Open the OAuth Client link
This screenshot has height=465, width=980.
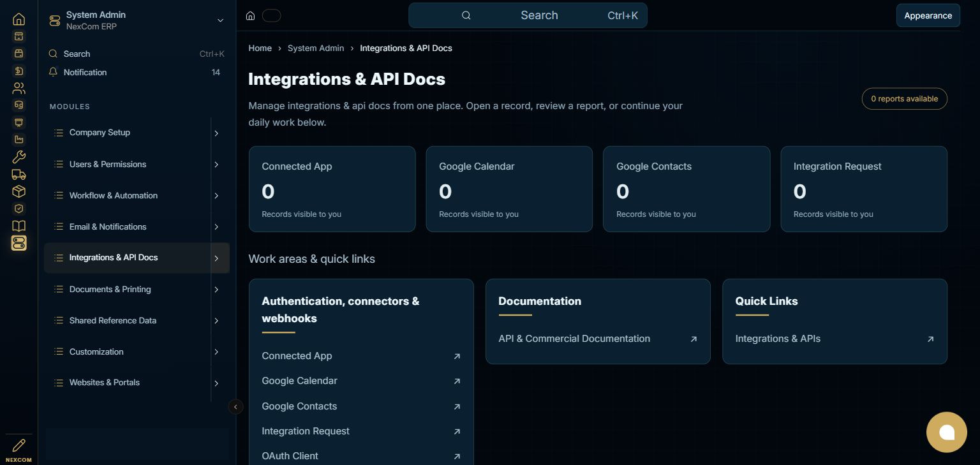coord(361,456)
